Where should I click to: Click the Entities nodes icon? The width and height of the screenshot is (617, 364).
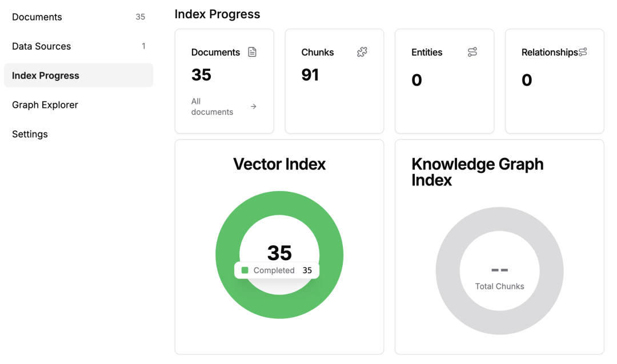pos(472,52)
